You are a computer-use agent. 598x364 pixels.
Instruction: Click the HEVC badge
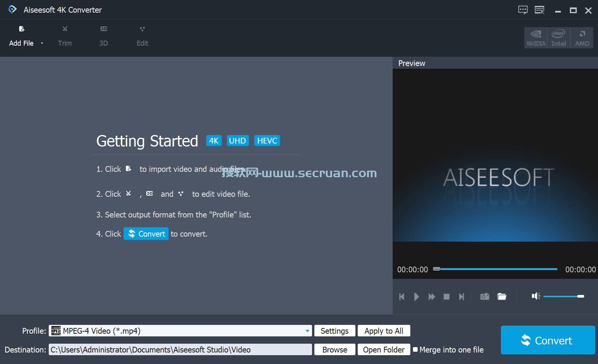(x=267, y=141)
